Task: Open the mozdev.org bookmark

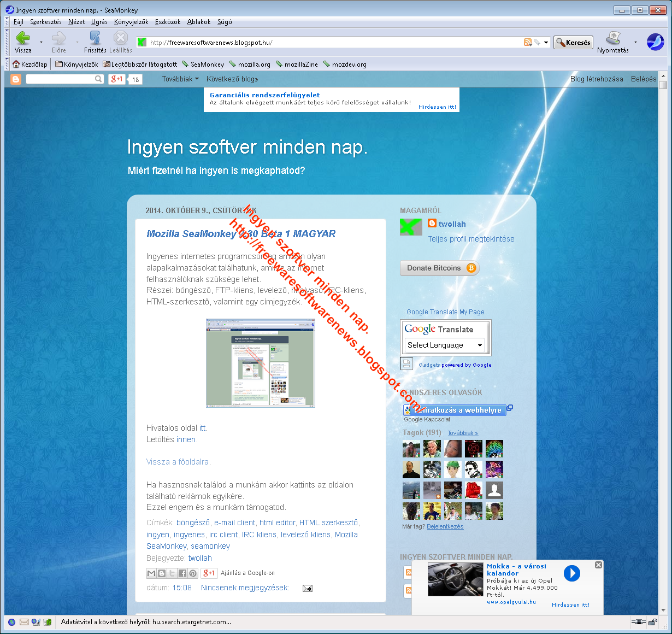Action: (345, 64)
